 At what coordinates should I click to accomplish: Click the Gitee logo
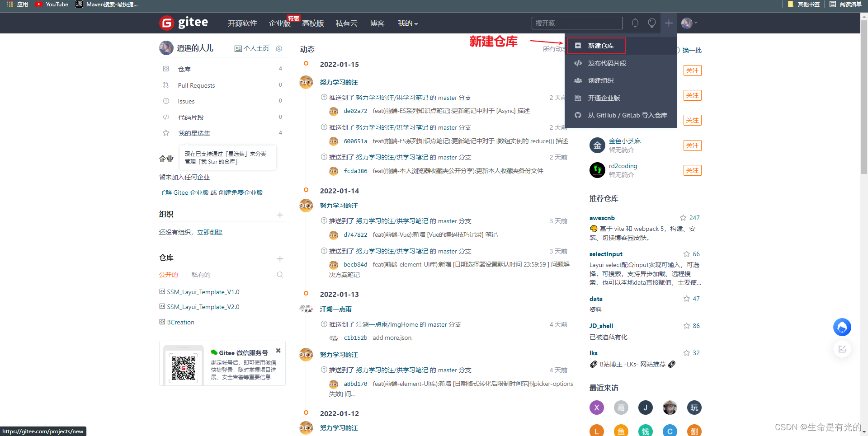[x=183, y=23]
